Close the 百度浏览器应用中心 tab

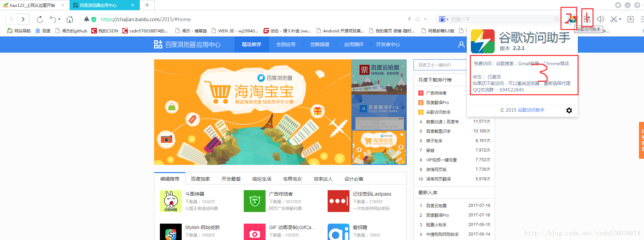[x=133, y=5]
